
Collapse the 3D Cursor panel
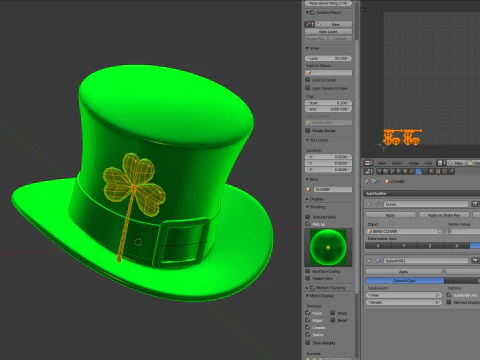pyautogui.click(x=307, y=140)
